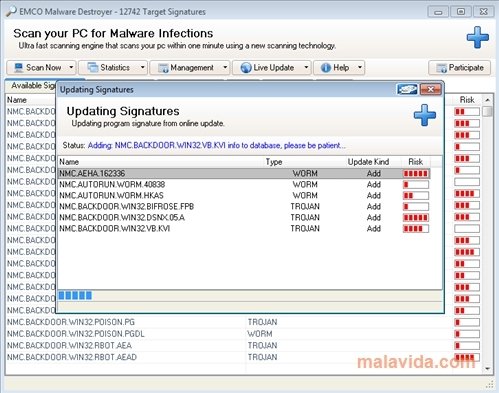This screenshot has height=393, width=499.
Task: Click the Live Update globe icon
Action: [246, 68]
